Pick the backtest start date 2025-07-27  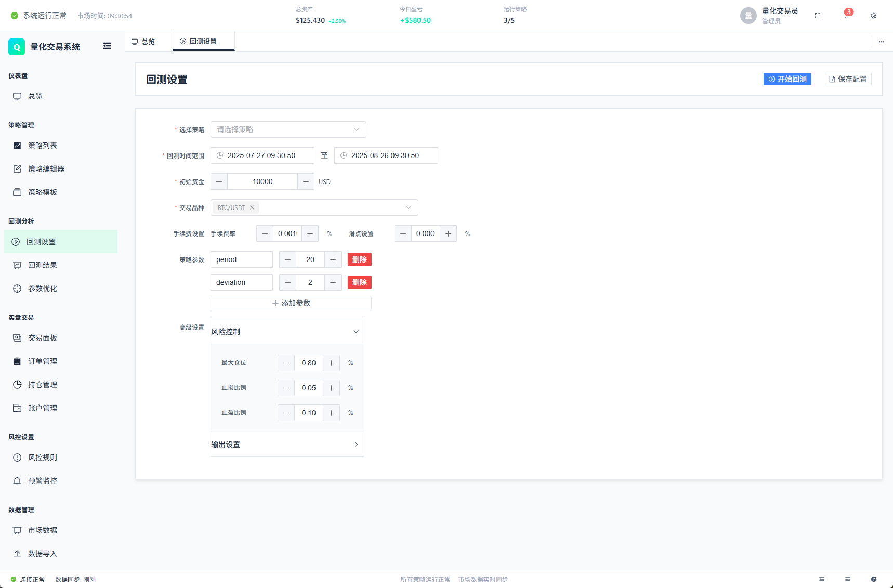pyautogui.click(x=262, y=155)
